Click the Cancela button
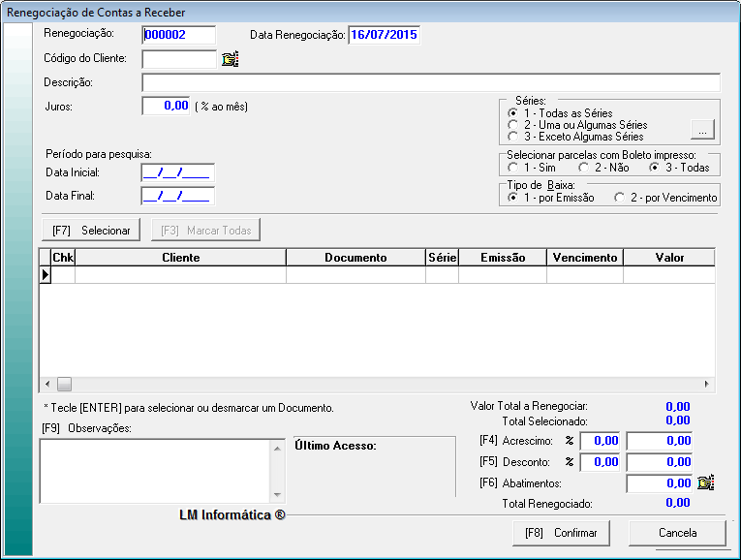Image resolution: width=741 pixels, height=560 pixels. click(x=677, y=533)
